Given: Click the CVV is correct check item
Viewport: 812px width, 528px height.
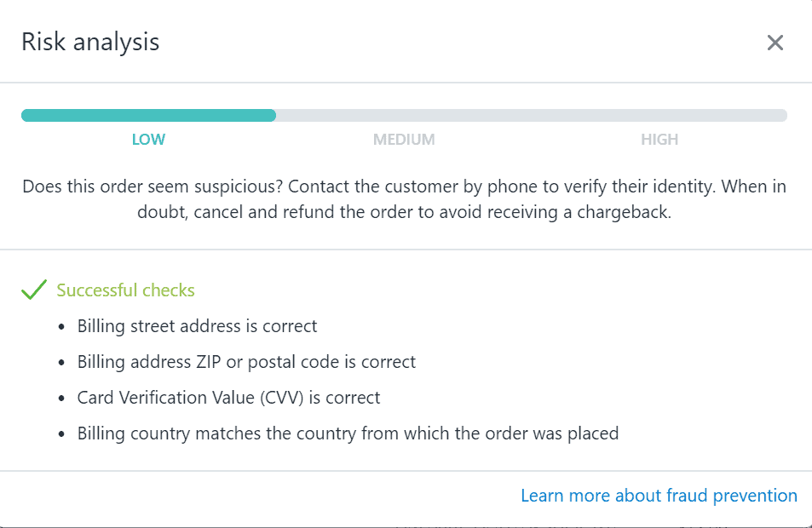Looking at the screenshot, I should (x=228, y=397).
